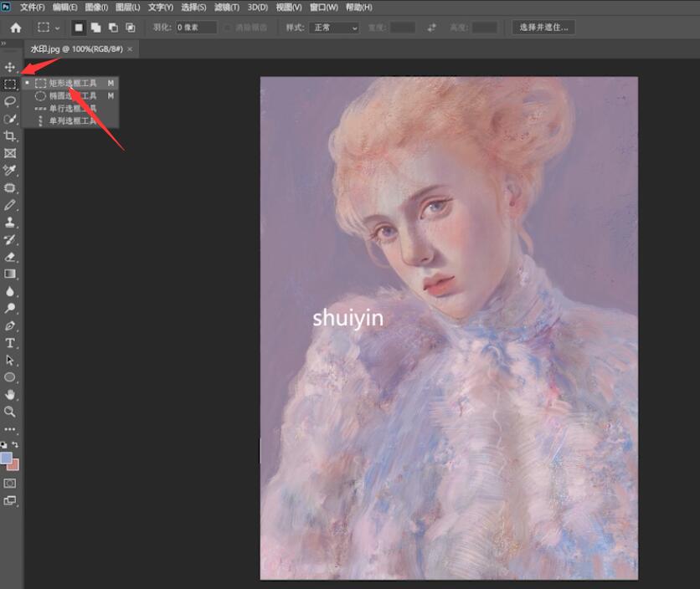
Task: Open the 文件(F) menu
Action: pyautogui.click(x=33, y=8)
